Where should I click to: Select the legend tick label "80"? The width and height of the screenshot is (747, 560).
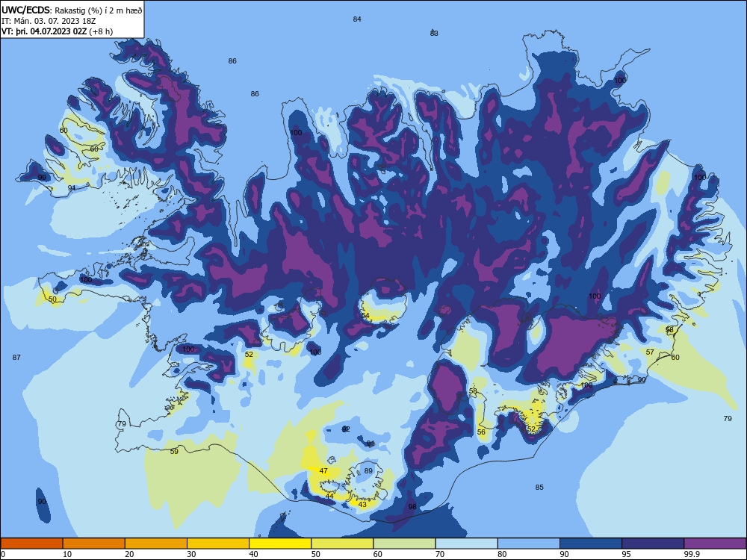point(502,554)
